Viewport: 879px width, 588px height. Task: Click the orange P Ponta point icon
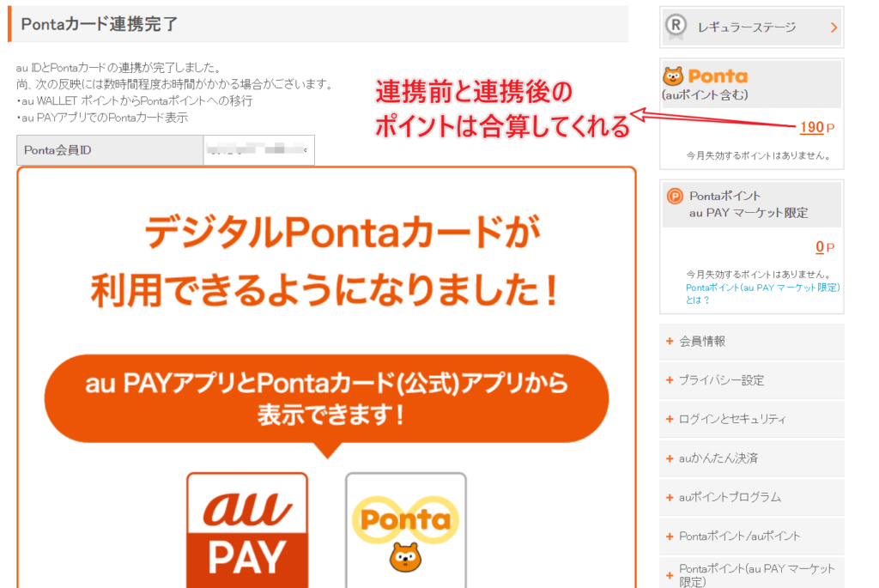point(675,197)
